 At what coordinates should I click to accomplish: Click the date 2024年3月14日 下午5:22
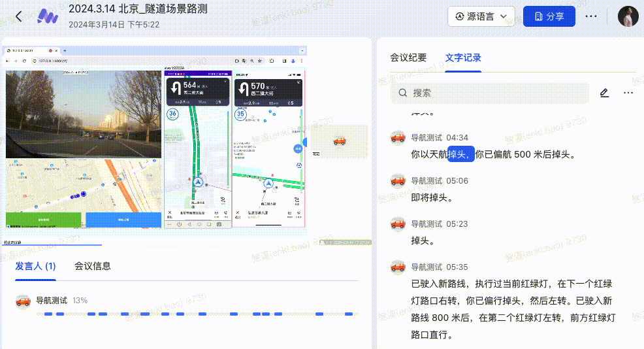(114, 25)
